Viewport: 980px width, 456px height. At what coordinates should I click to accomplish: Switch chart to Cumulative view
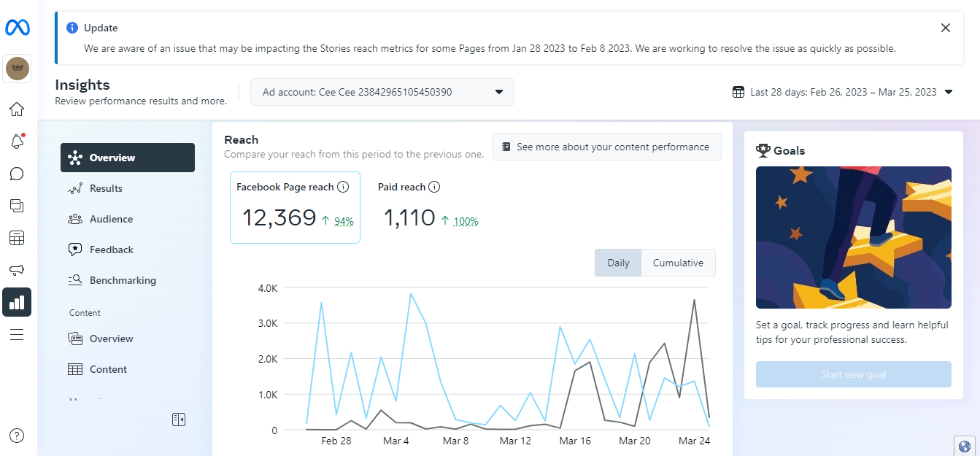click(678, 263)
